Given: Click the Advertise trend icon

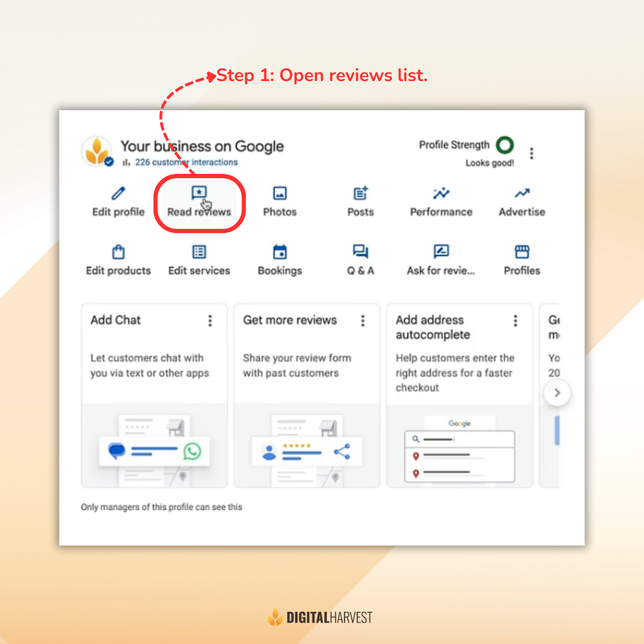Looking at the screenshot, I should [x=522, y=193].
